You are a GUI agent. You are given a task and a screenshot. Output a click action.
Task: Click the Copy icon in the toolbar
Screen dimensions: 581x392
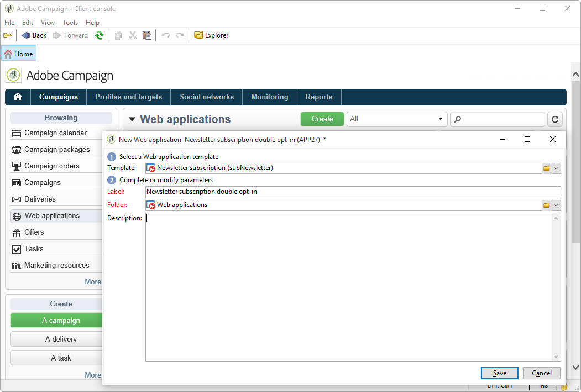pos(118,35)
